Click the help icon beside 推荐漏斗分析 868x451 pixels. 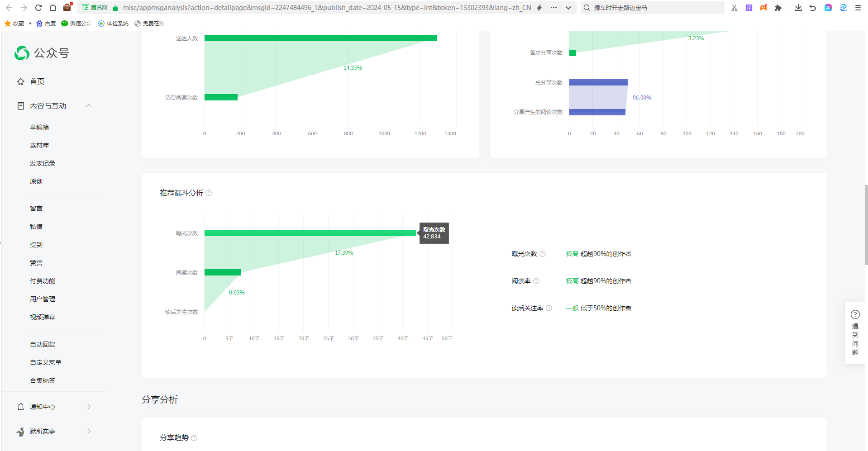[209, 193]
